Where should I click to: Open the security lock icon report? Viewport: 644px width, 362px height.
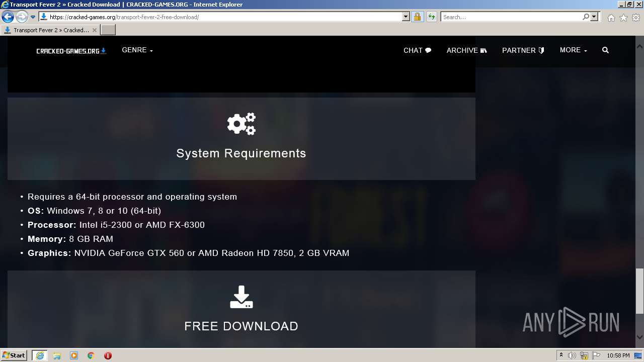[x=417, y=17]
